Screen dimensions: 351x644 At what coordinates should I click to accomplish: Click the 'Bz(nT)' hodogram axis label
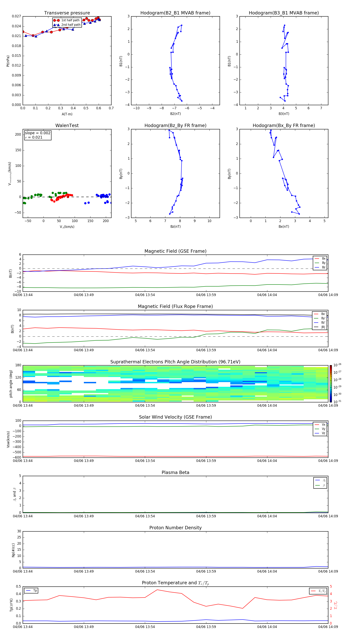175,227
